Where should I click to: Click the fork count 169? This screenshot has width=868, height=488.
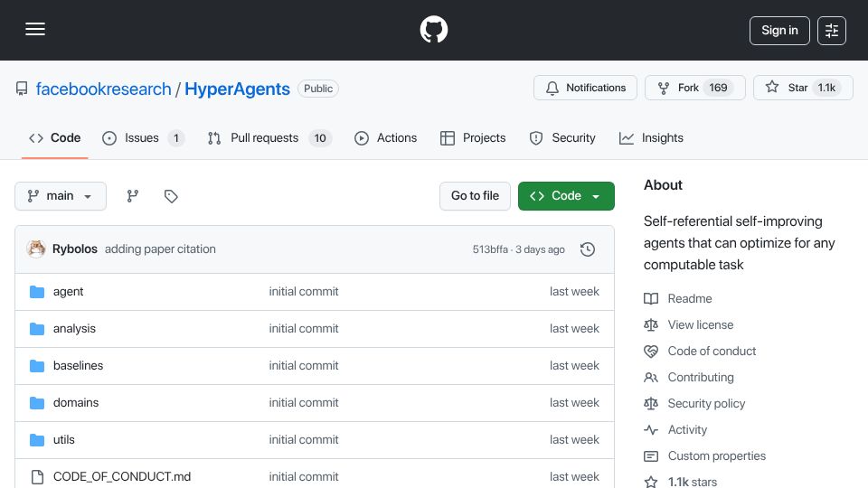pyautogui.click(x=718, y=88)
